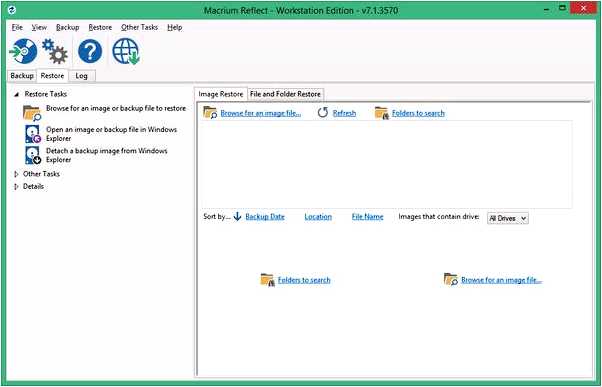
Task: Switch to the Backup tab
Action: 22,76
